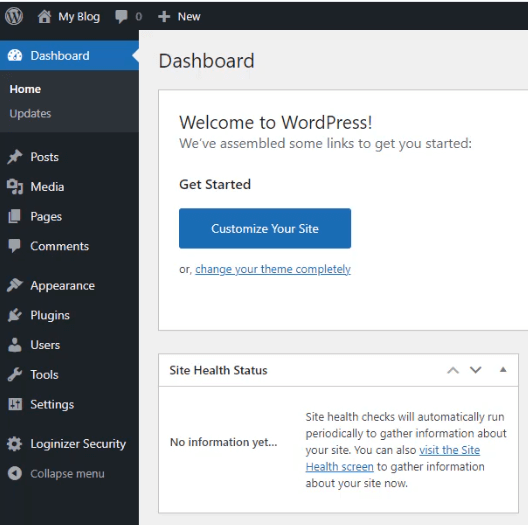Open Loginizer Security menu
The height and width of the screenshot is (525, 528).
78,444
